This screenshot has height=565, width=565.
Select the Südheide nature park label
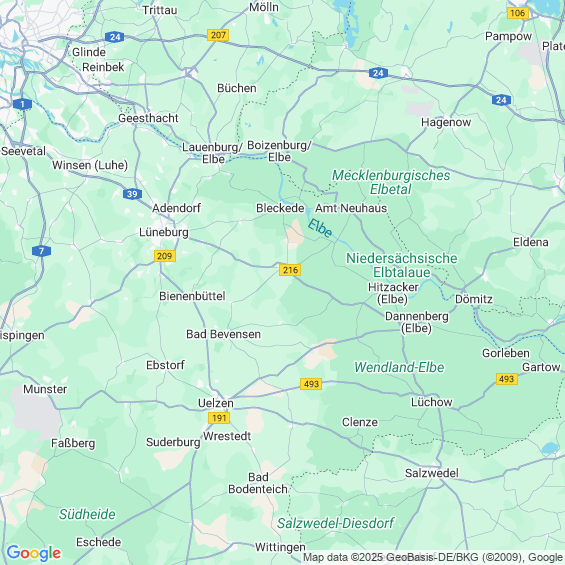[87, 514]
